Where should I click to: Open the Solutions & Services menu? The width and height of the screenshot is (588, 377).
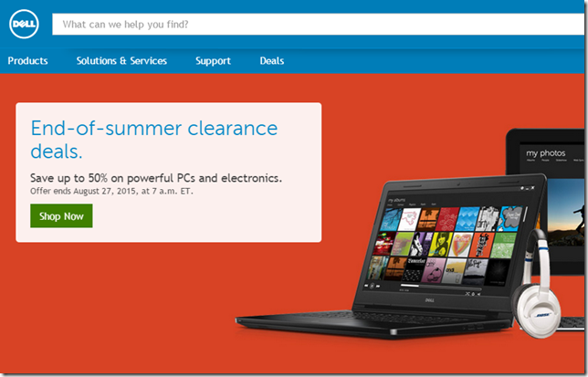tap(121, 61)
